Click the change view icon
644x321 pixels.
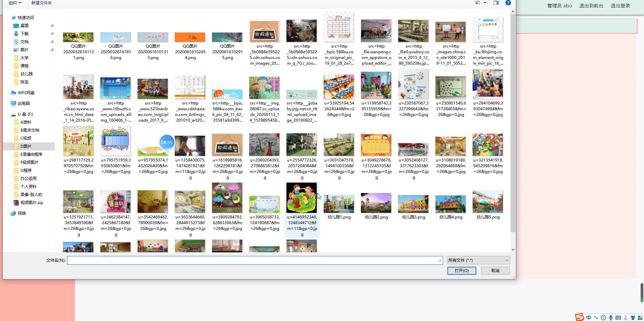point(478,3)
